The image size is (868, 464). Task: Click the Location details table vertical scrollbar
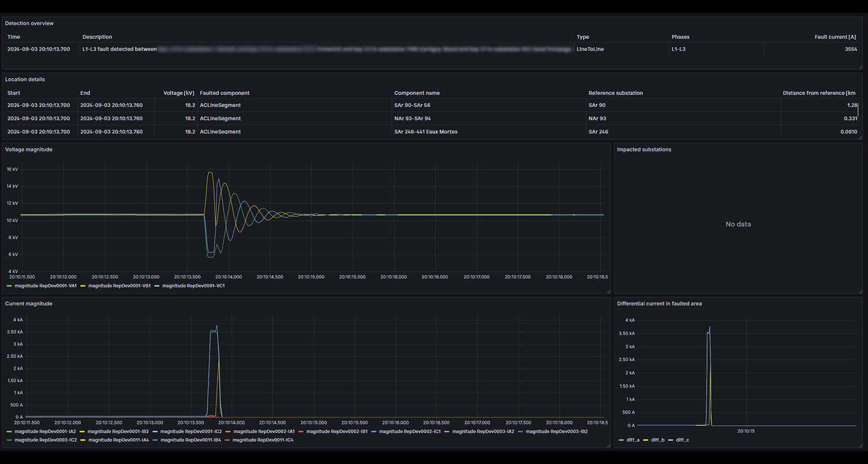[x=858, y=109]
